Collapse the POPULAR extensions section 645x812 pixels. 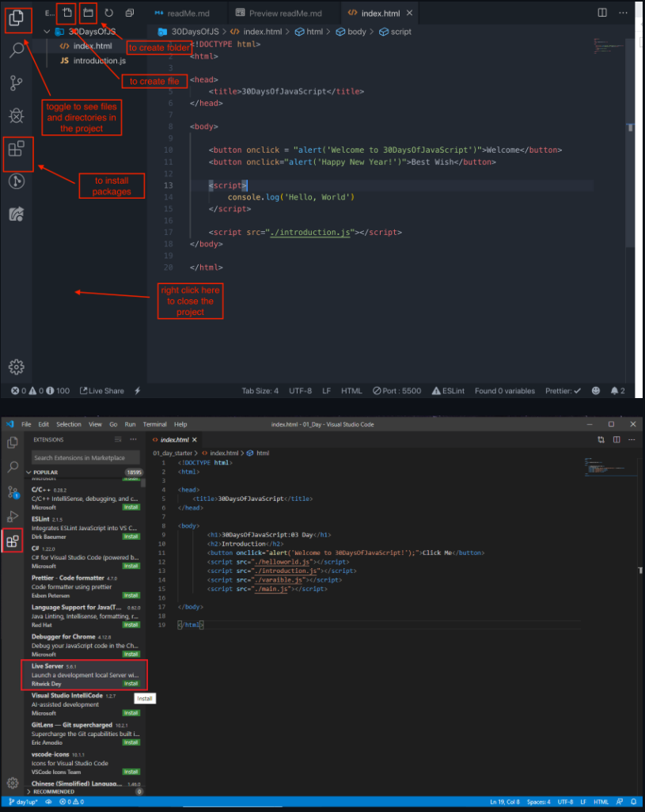(x=29, y=472)
